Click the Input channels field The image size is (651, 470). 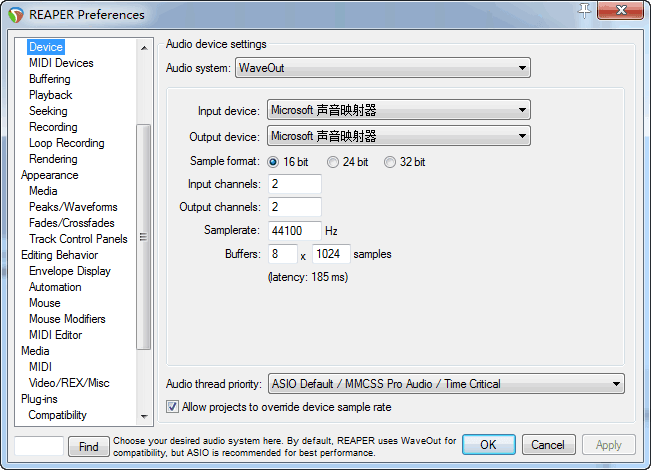pyautogui.click(x=295, y=184)
